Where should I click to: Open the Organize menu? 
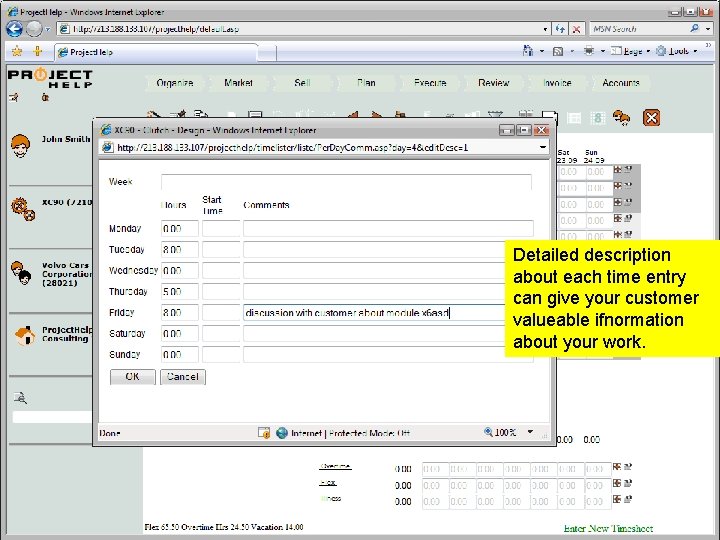[174, 83]
